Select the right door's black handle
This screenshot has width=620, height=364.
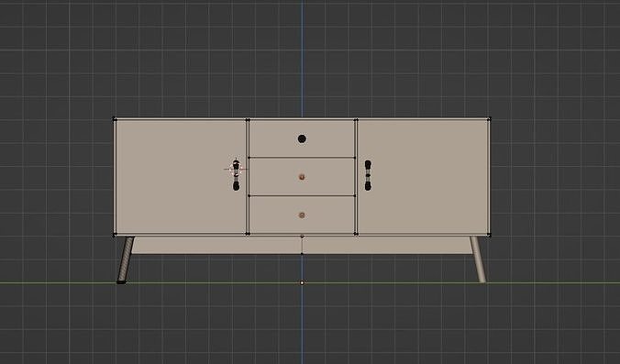pos(368,175)
